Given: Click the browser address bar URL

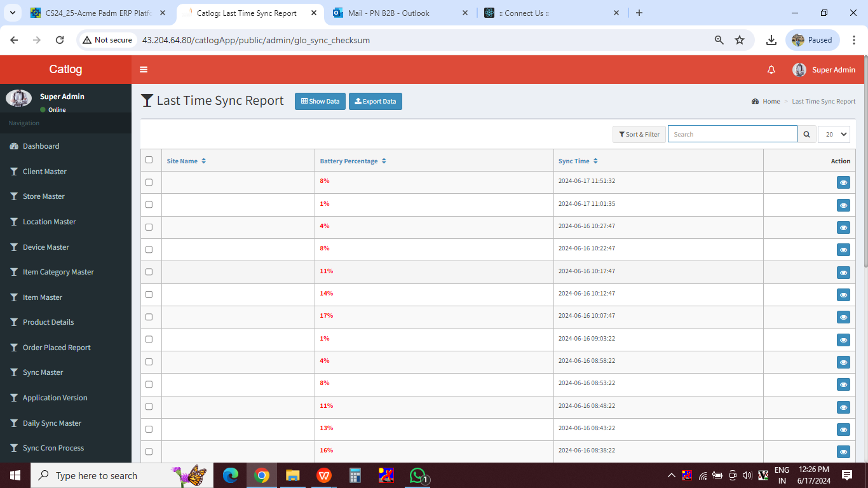Looking at the screenshot, I should pos(256,40).
